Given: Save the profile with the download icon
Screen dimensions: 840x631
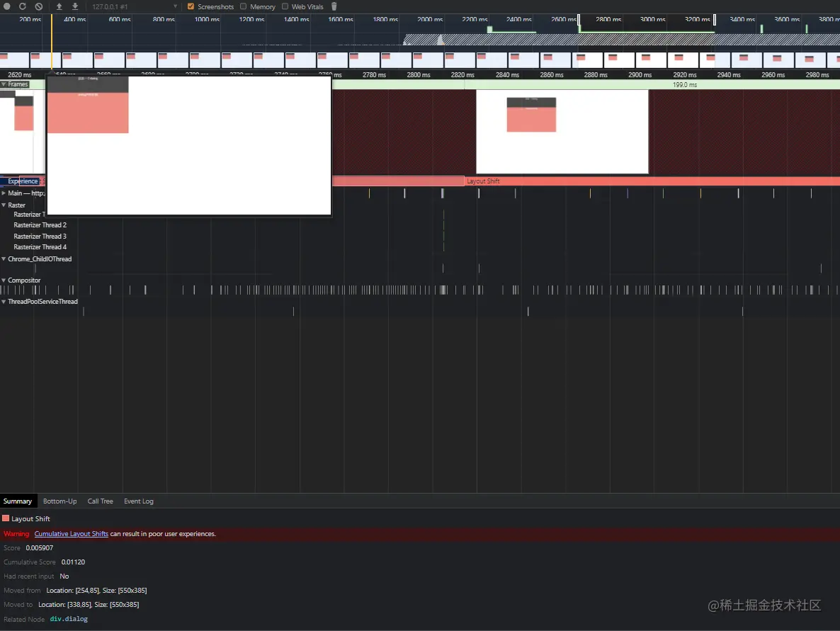Looking at the screenshot, I should [x=75, y=6].
